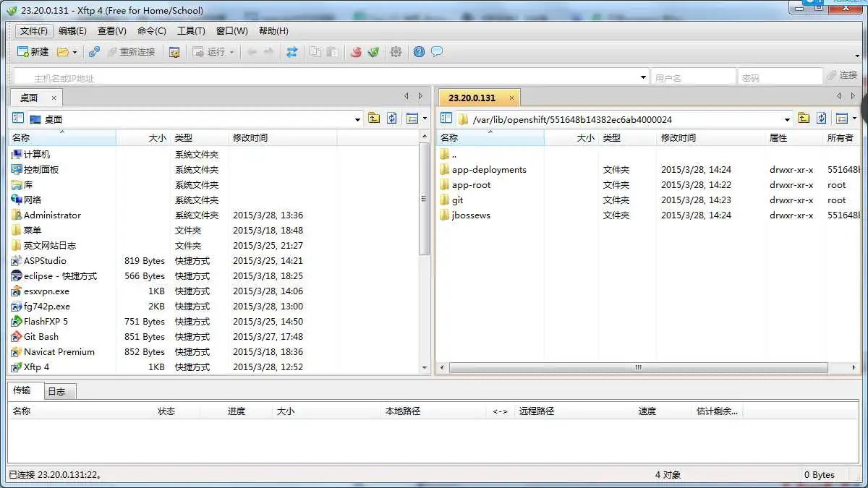Viewport: 868px width, 488px height.
Task: Click the 运行 run toolbar button
Action: click(209, 52)
